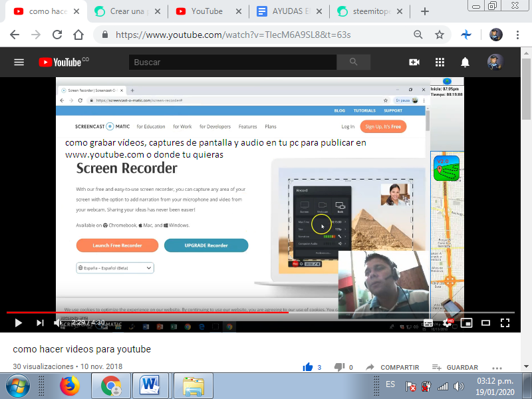Reload the current page
Screen dimensions: 532x399
point(57,35)
